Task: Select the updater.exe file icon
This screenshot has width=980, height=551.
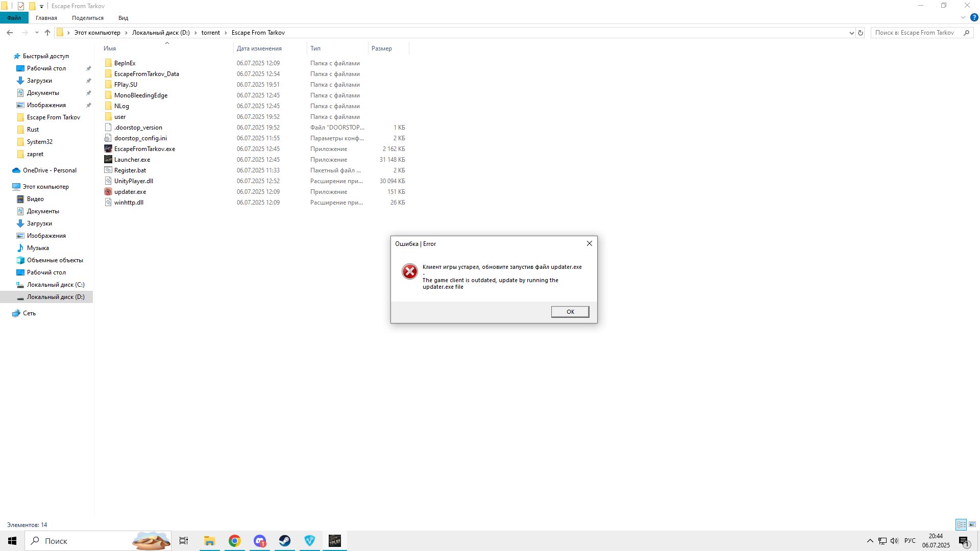Action: tap(108, 192)
